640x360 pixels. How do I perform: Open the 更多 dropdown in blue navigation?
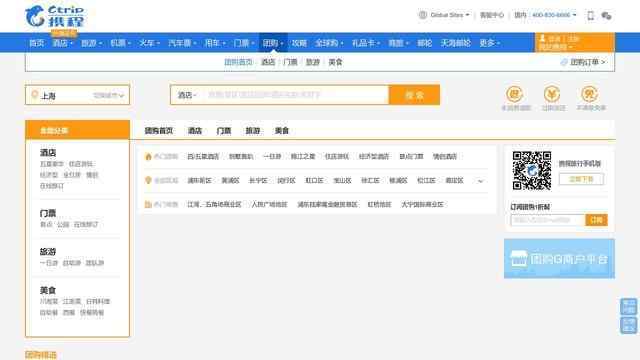489,43
